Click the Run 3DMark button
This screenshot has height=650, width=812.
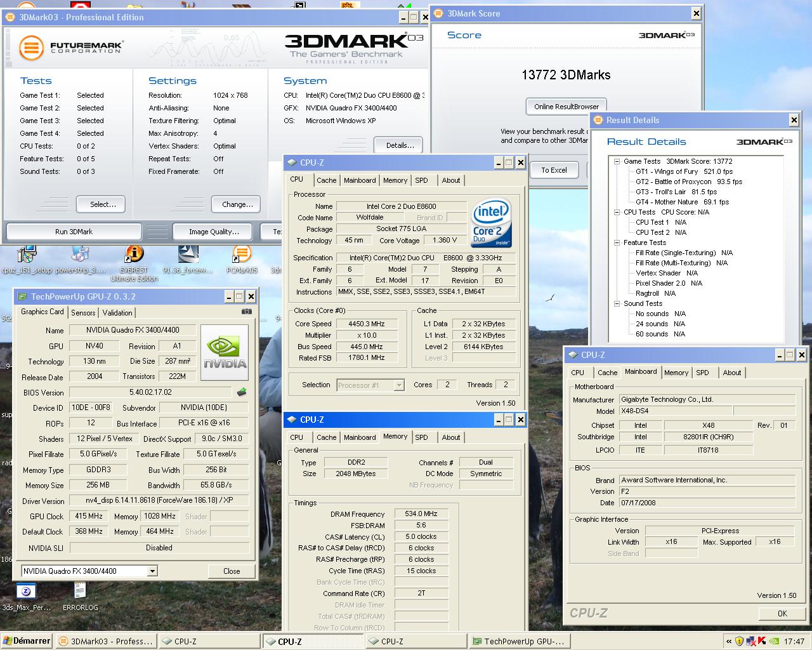pyautogui.click(x=74, y=232)
